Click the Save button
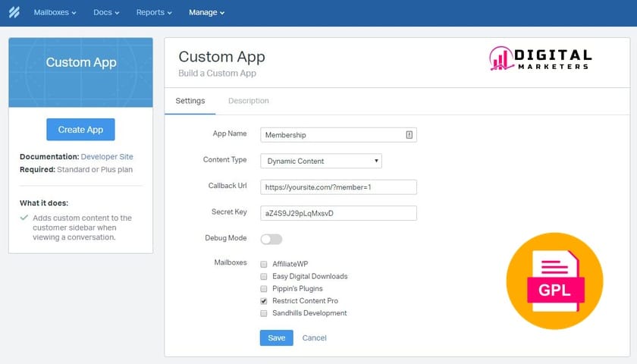The width and height of the screenshot is (637, 364). click(276, 337)
